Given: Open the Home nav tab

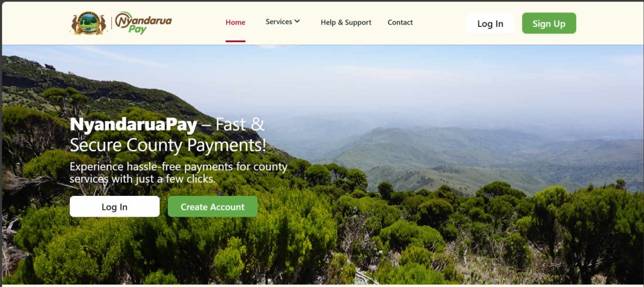Looking at the screenshot, I should [x=235, y=23].
